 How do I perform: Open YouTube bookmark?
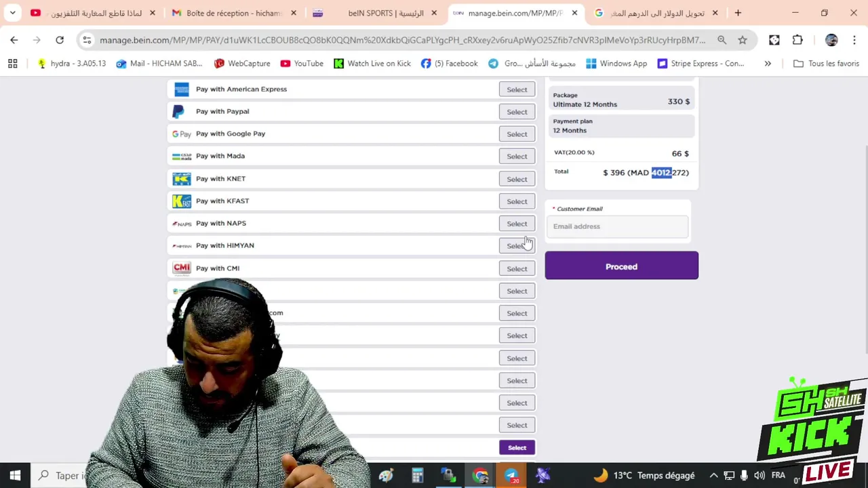[x=302, y=64]
